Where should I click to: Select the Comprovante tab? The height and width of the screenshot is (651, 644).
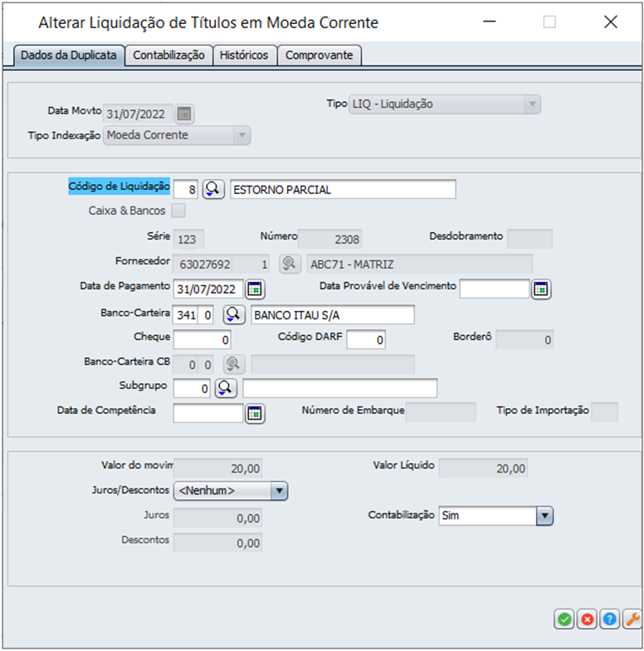(319, 56)
